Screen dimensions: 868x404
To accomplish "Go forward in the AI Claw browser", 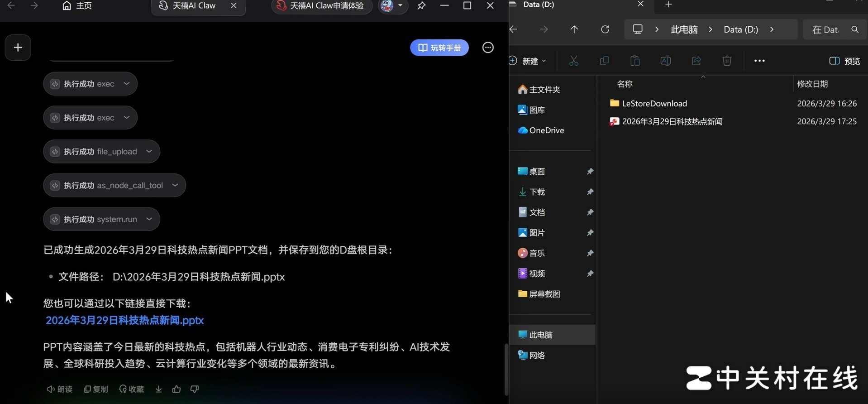I will tap(34, 5).
